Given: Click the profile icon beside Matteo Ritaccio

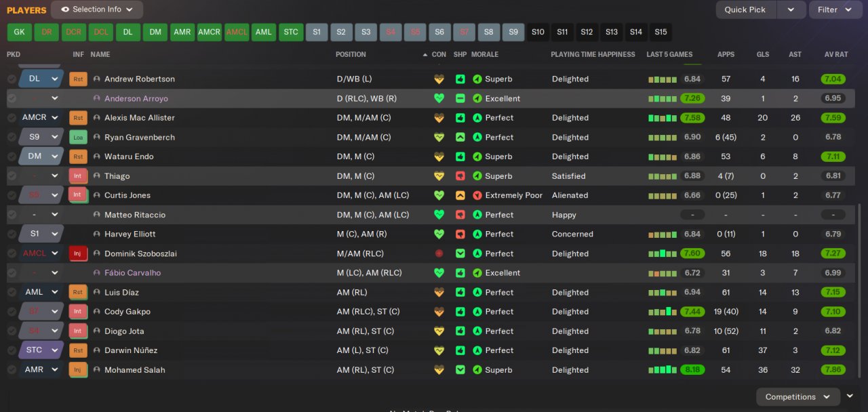Looking at the screenshot, I should point(96,215).
